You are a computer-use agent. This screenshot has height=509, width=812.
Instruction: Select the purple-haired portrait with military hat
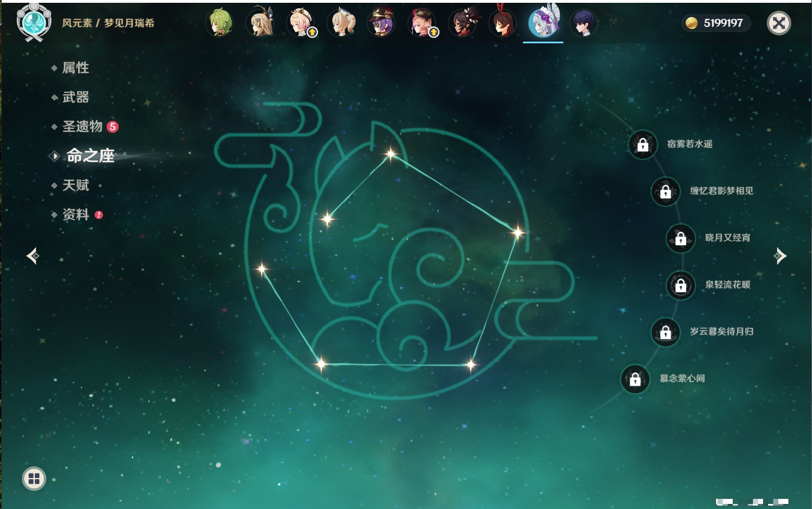coord(382,23)
